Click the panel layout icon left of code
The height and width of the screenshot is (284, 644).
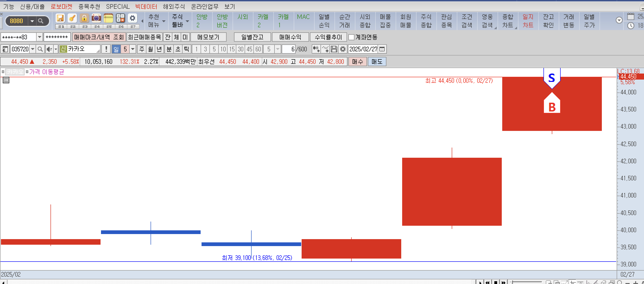(x=5, y=49)
